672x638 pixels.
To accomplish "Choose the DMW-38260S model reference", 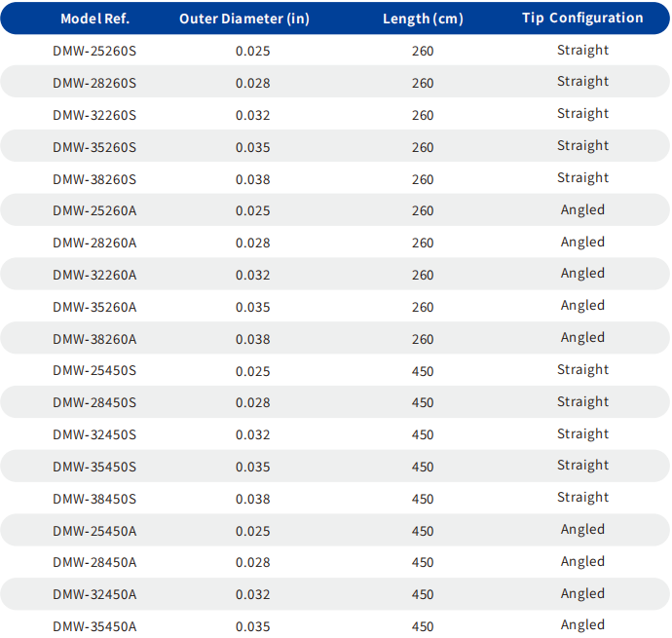I will (94, 179).
